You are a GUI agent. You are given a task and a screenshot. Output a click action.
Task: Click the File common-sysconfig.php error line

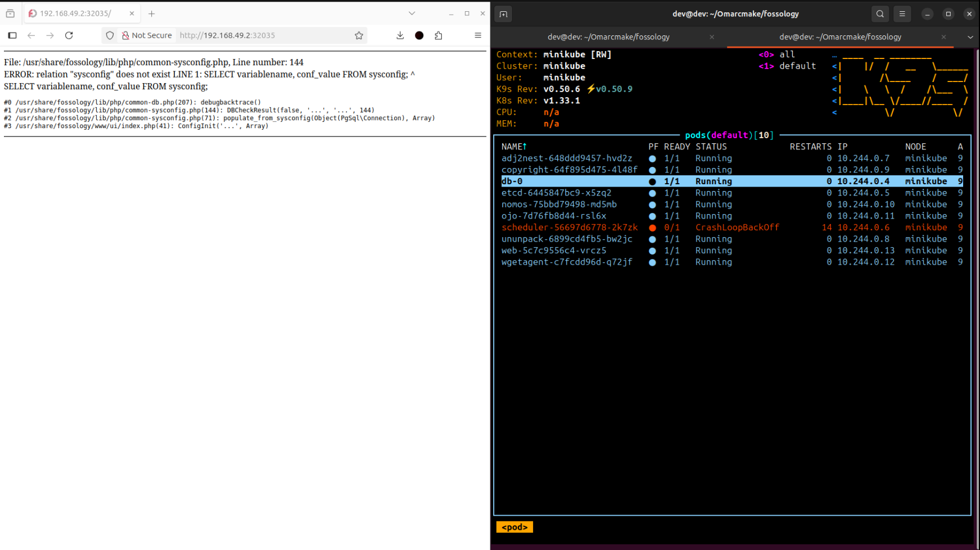point(153,62)
